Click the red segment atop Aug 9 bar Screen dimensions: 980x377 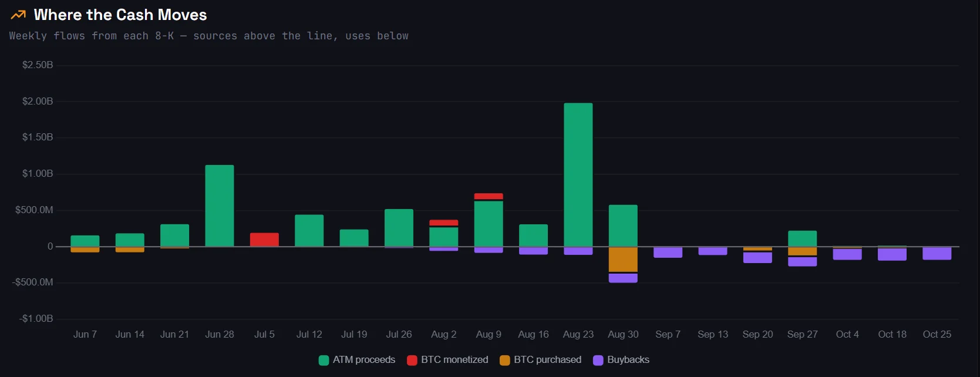coord(489,197)
